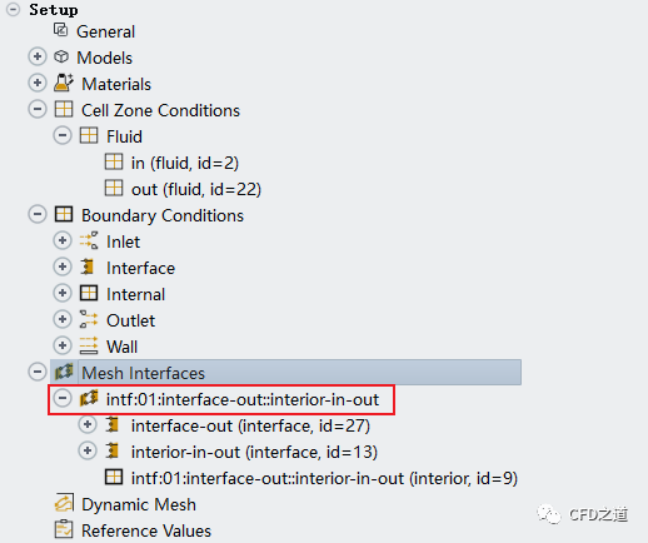The image size is (648, 543).
Task: Click the Inlet boundary icon
Action: tap(88, 241)
